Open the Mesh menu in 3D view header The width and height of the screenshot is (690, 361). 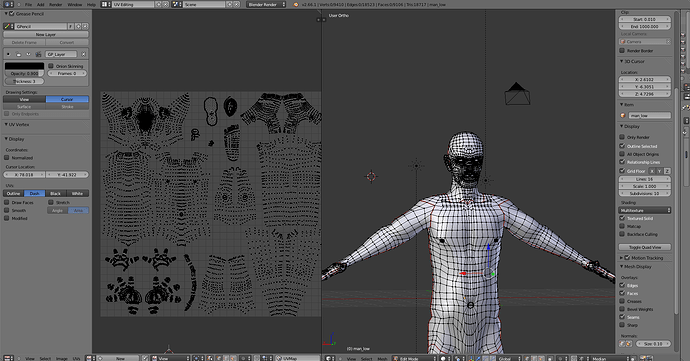point(382,359)
